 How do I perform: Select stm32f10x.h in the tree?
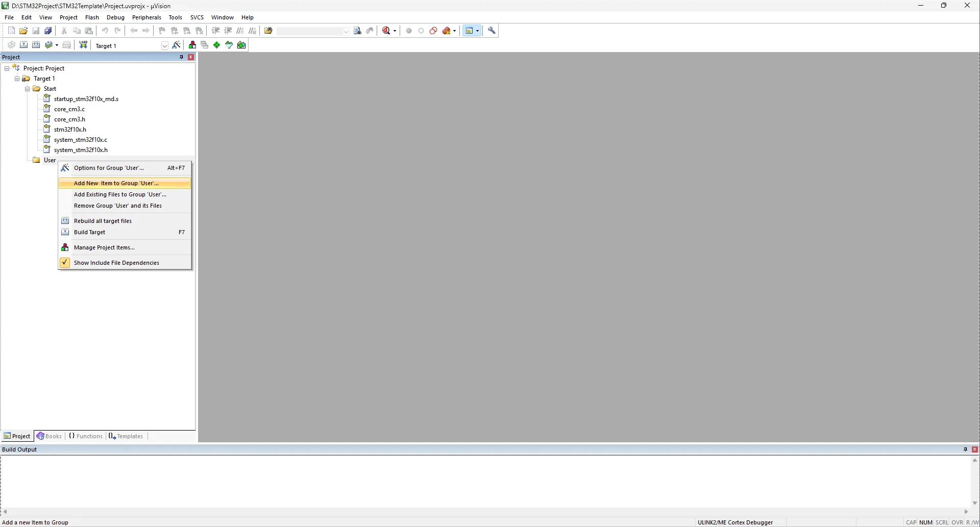click(70, 130)
